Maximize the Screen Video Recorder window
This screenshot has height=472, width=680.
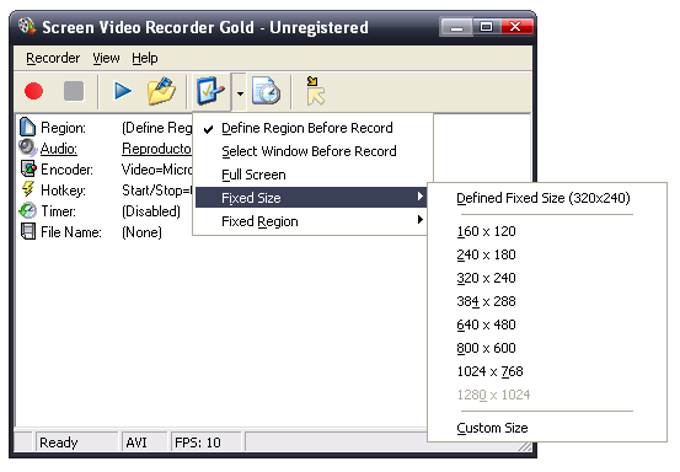(x=486, y=27)
